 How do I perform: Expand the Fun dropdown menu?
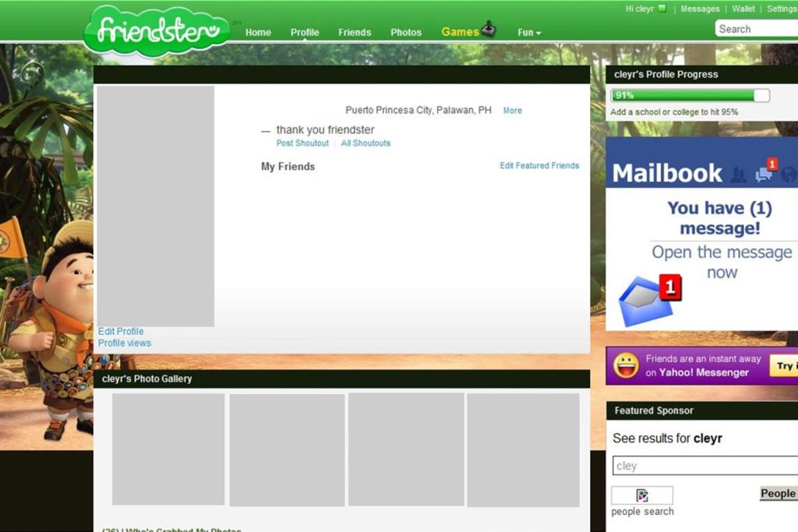tap(529, 33)
